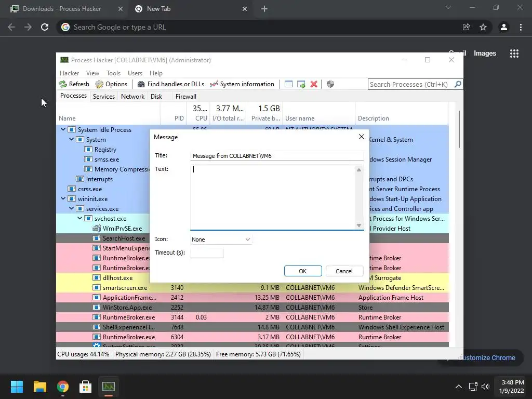Collapse the System tree node

click(71, 139)
